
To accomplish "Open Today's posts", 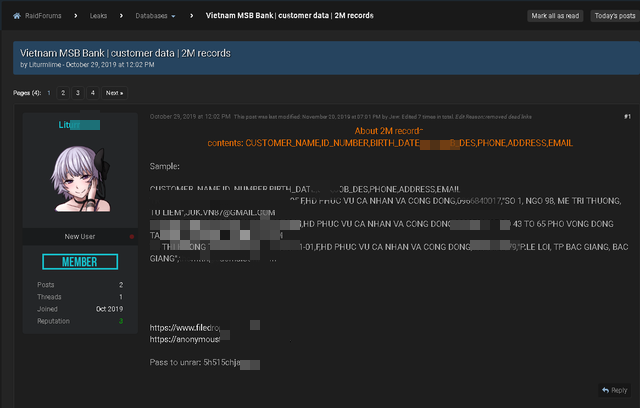I will [x=614, y=16].
